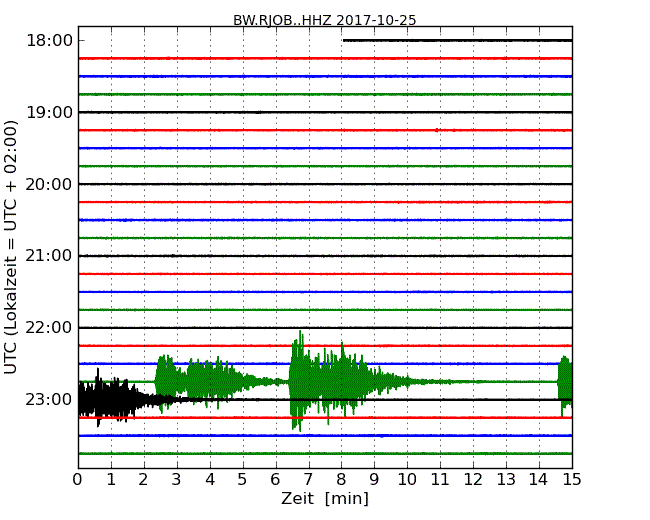Click the x-axis tick label 12

click(x=473, y=480)
